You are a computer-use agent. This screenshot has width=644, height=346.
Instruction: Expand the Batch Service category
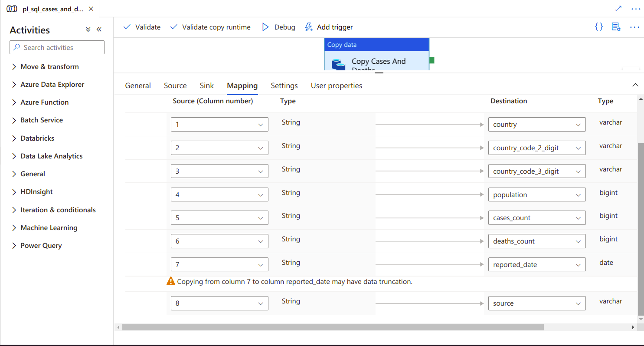(37, 120)
